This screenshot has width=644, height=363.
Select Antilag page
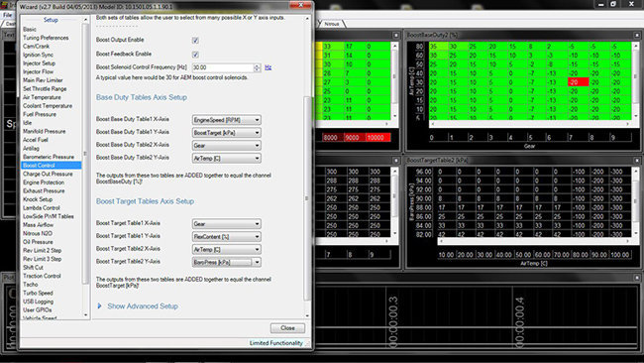click(x=32, y=149)
